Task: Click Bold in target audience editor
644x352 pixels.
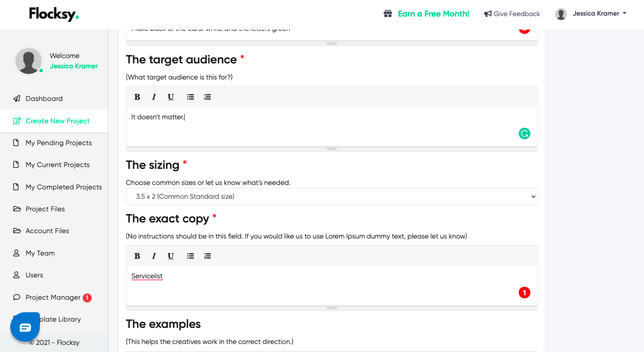Action: (137, 97)
